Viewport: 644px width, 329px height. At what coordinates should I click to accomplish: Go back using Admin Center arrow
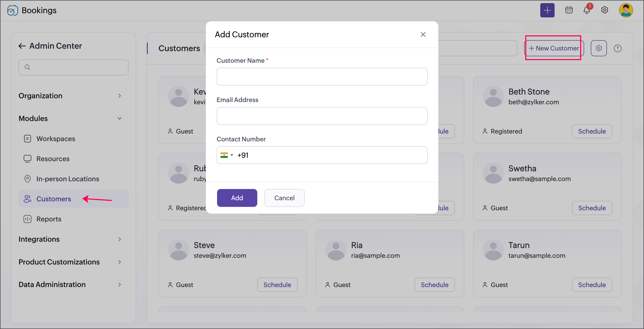[x=22, y=46]
